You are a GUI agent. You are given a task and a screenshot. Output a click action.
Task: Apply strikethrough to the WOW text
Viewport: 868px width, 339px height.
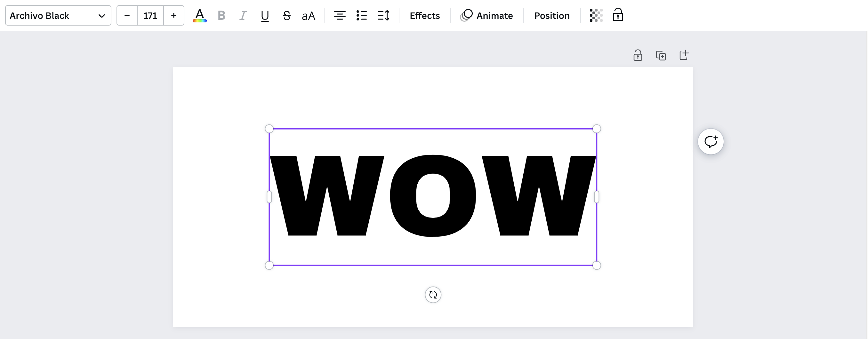click(x=287, y=15)
